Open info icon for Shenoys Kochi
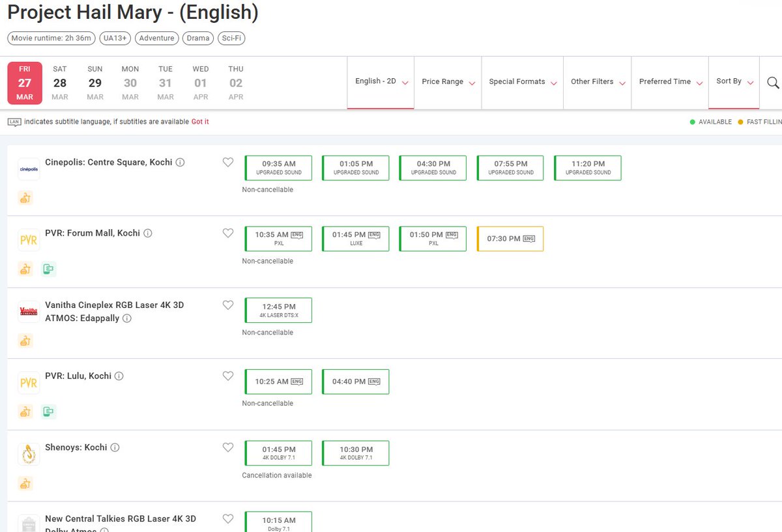Image resolution: width=782 pixels, height=532 pixels. coord(115,447)
